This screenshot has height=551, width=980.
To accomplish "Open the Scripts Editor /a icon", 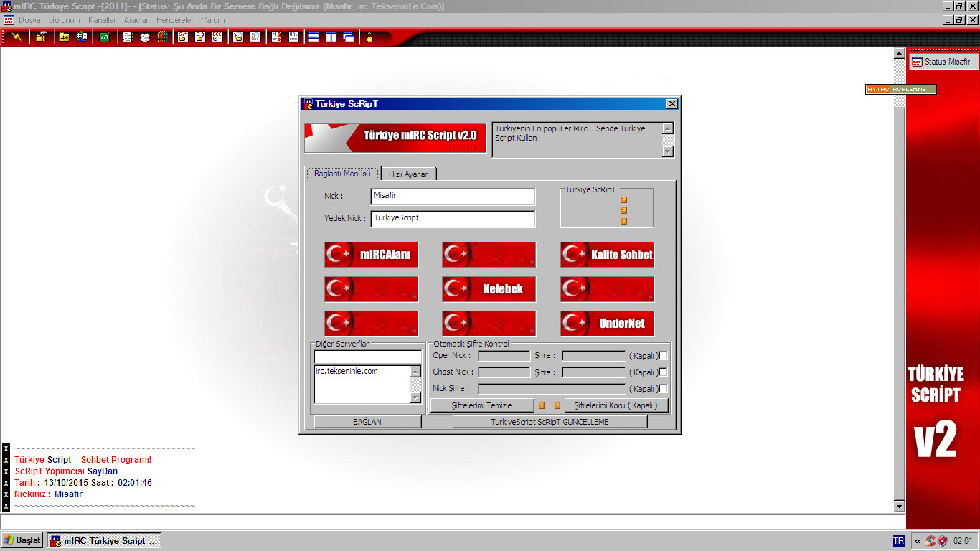I will 104,37.
